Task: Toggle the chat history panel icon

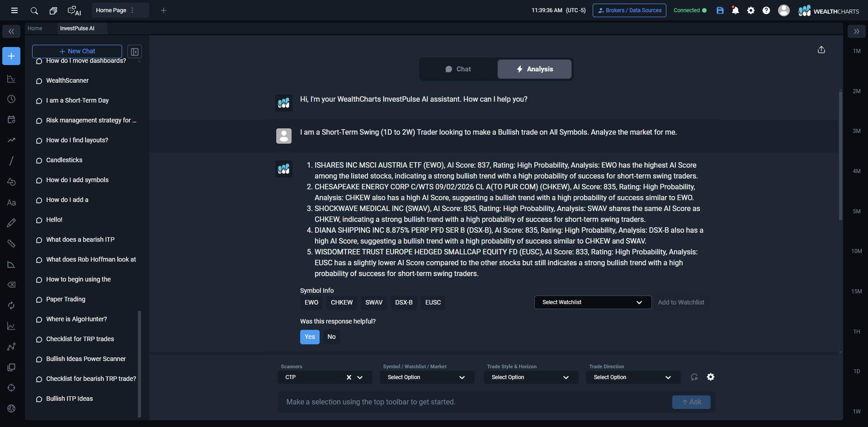Action: pos(135,52)
